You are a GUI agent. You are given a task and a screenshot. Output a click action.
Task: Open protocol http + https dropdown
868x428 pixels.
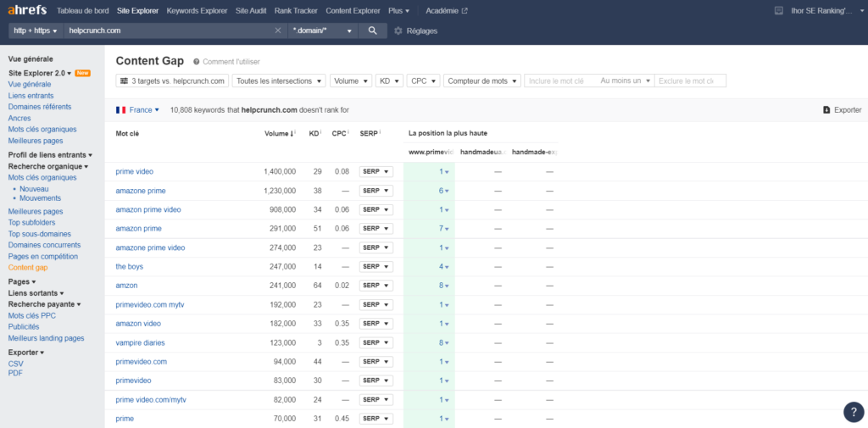click(36, 31)
